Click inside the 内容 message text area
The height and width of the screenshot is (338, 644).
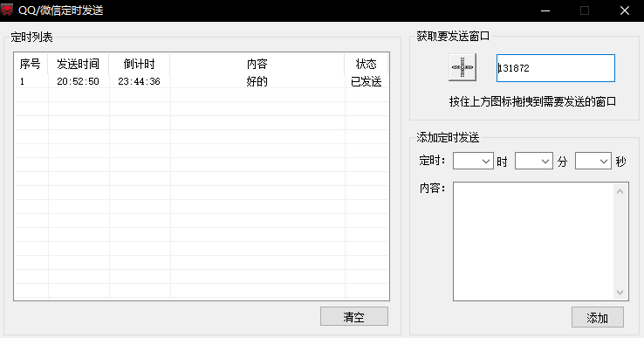tap(532, 241)
